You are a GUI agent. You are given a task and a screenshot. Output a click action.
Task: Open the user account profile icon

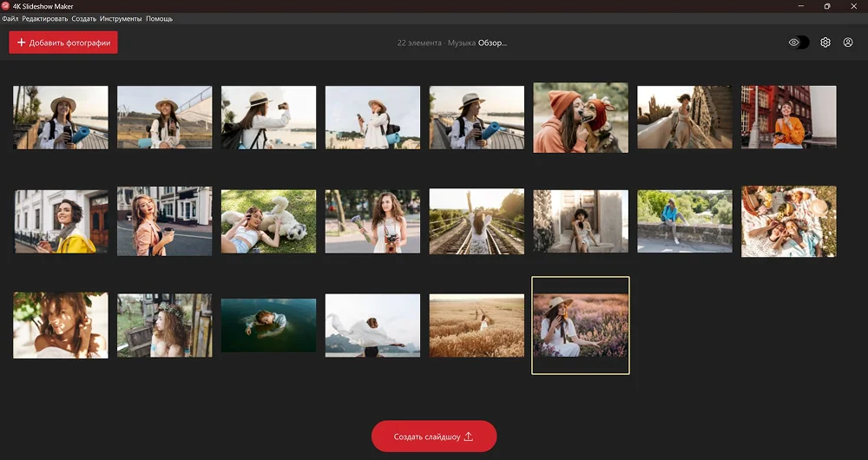tap(848, 43)
